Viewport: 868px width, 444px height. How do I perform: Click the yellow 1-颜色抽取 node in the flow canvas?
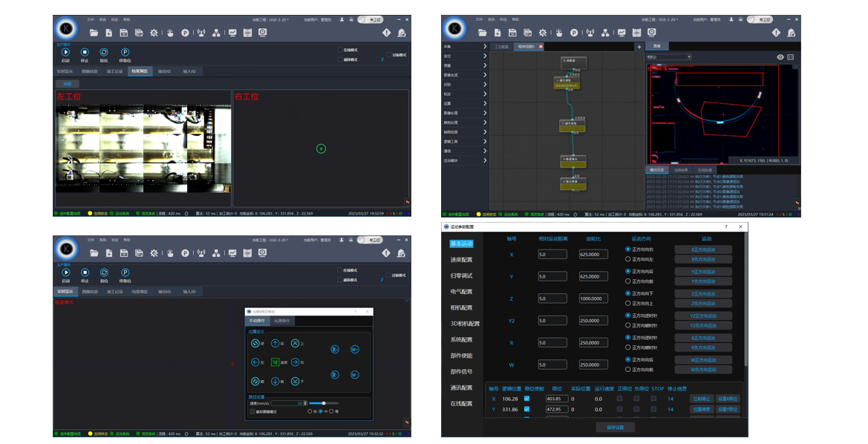tap(567, 83)
